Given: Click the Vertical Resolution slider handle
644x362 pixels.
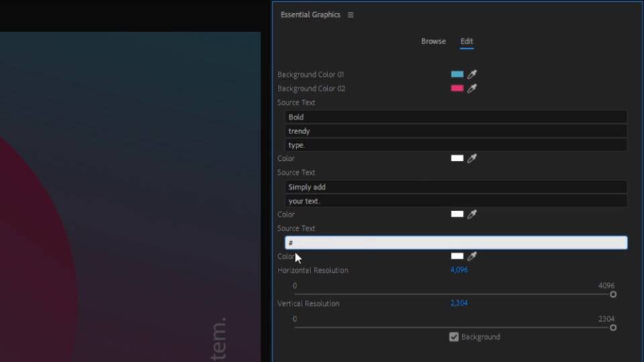Looking at the screenshot, I should pos(613,328).
